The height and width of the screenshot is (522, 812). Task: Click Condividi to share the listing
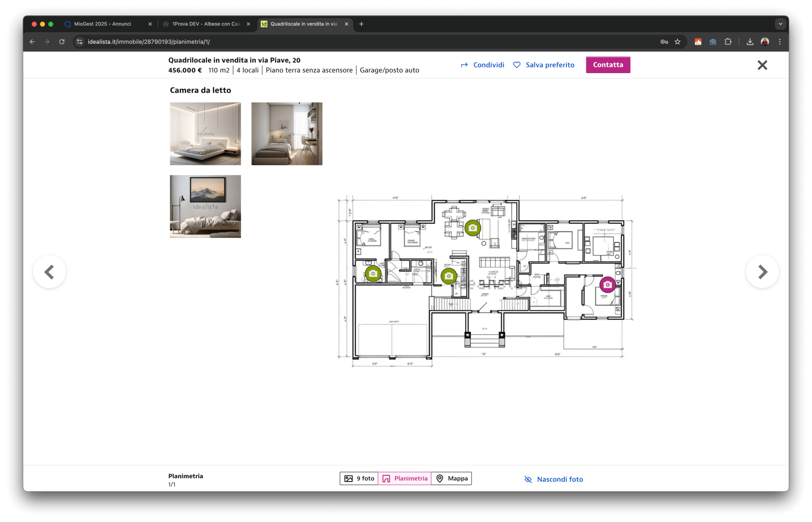pyautogui.click(x=482, y=65)
